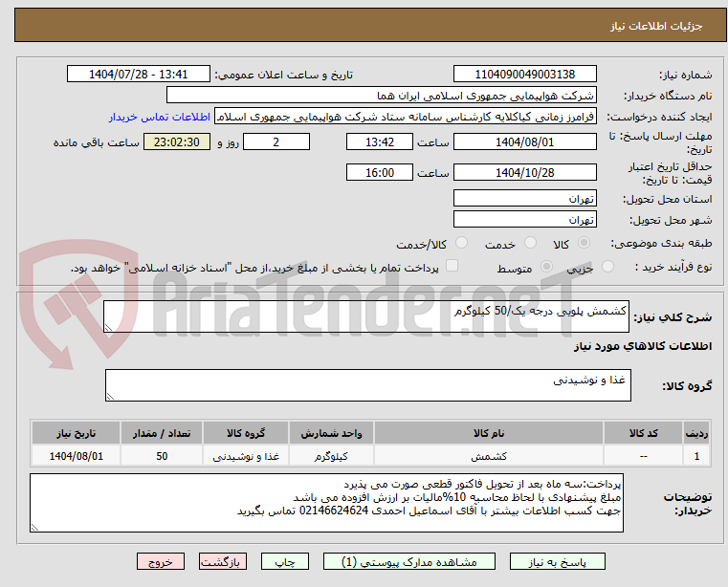Open اطلاعات تماس خریدار link
This screenshot has height=587, width=728.
159,117
